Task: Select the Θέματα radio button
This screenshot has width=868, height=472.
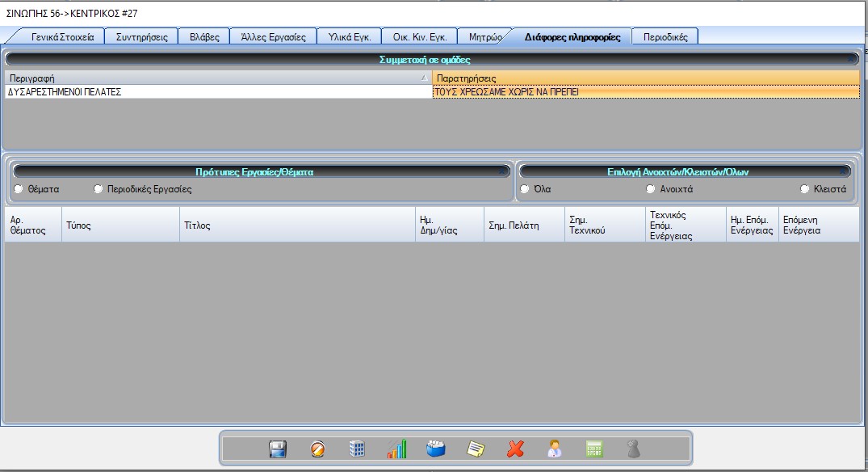Action: point(19,189)
